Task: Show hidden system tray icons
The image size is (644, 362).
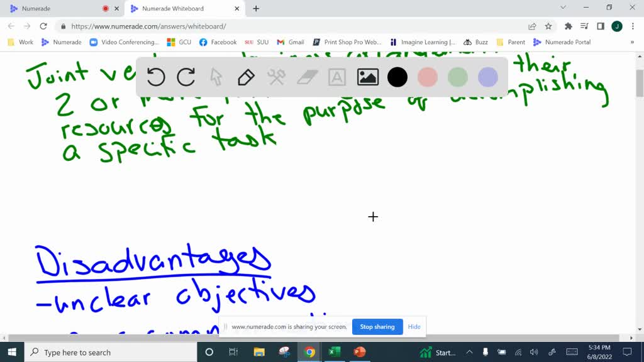Action: click(469, 353)
